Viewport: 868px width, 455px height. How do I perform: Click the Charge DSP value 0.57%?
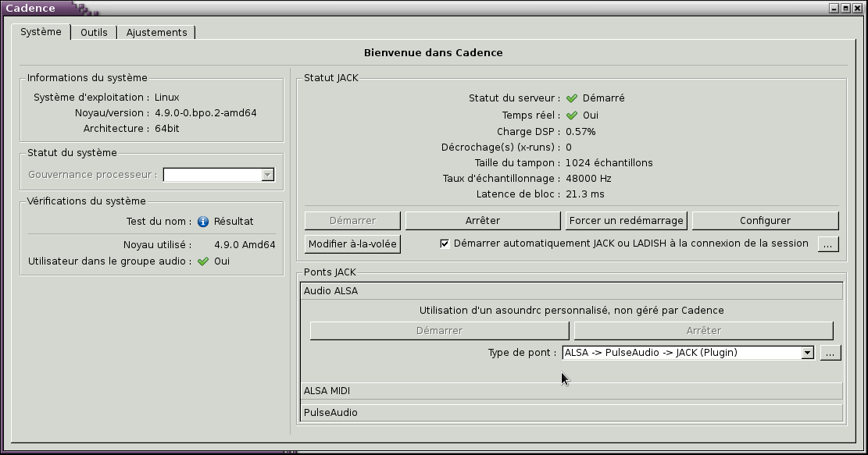pos(580,132)
